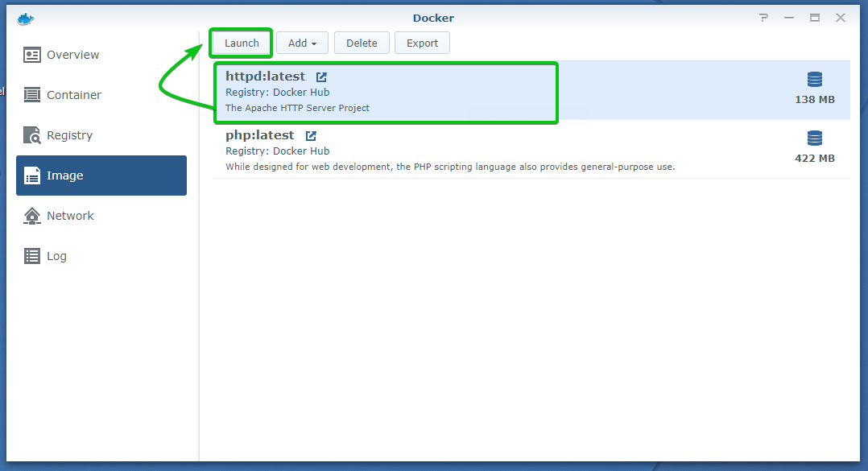Image resolution: width=868 pixels, height=471 pixels.
Task: Go to the Container section
Action: (101, 95)
